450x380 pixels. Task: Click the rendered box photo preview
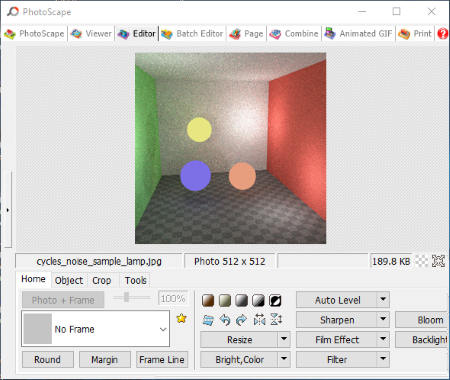(230, 148)
